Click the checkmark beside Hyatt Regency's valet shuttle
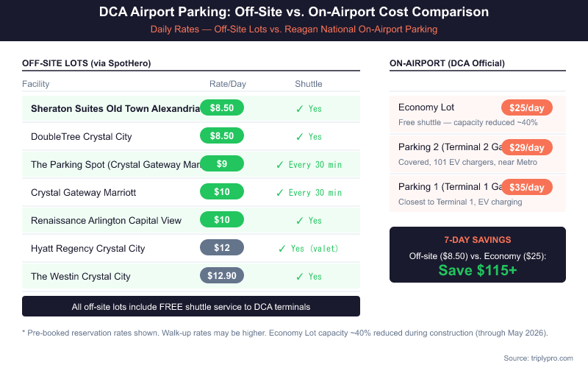This screenshot has height=368, width=588. point(282,249)
